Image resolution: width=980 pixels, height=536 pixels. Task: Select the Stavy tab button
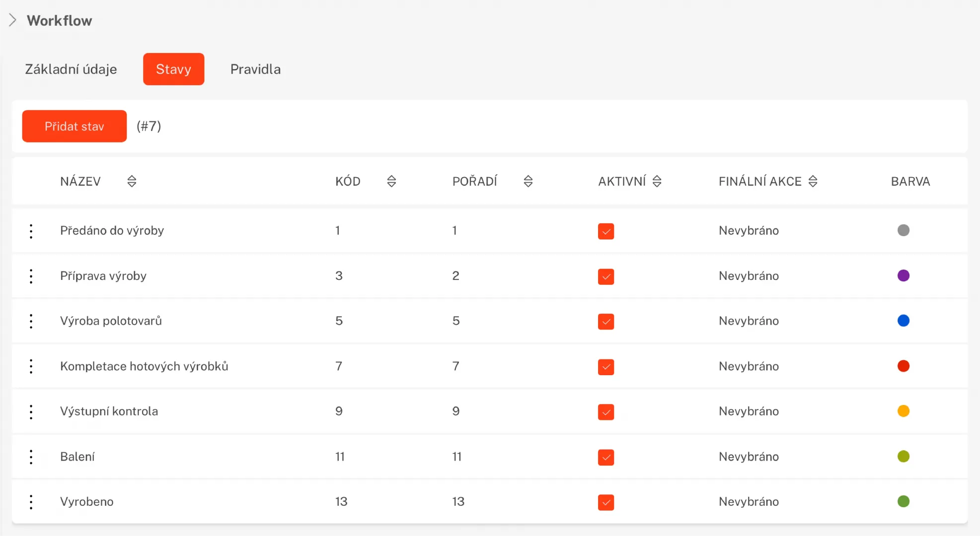(x=173, y=69)
